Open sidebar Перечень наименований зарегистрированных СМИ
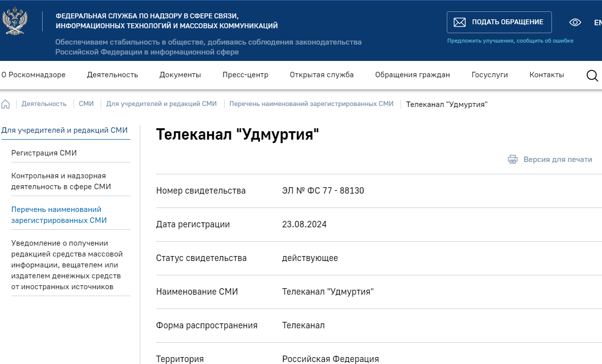Viewport: 602px width, 364px height. pyautogui.click(x=59, y=215)
